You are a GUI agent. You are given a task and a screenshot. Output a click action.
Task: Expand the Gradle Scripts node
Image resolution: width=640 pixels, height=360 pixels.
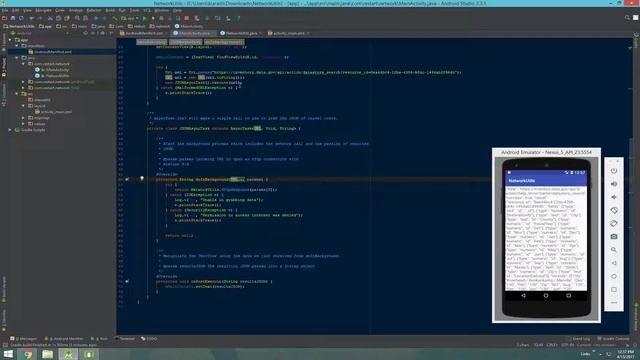pyautogui.click(x=10, y=130)
